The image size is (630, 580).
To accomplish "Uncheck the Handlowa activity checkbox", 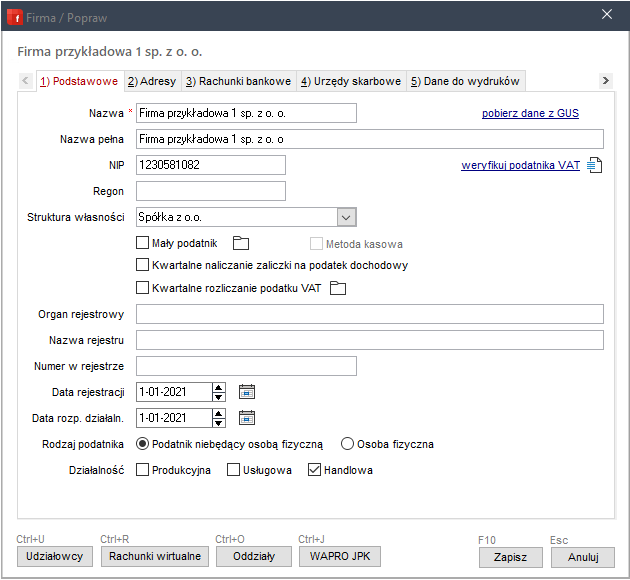I will click(x=315, y=470).
